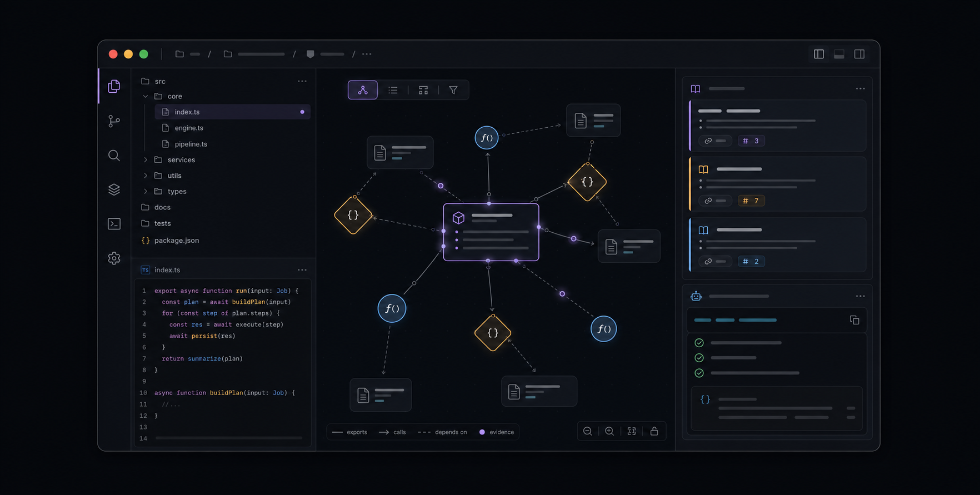Click the robot icon in assistant panel header

(x=696, y=296)
